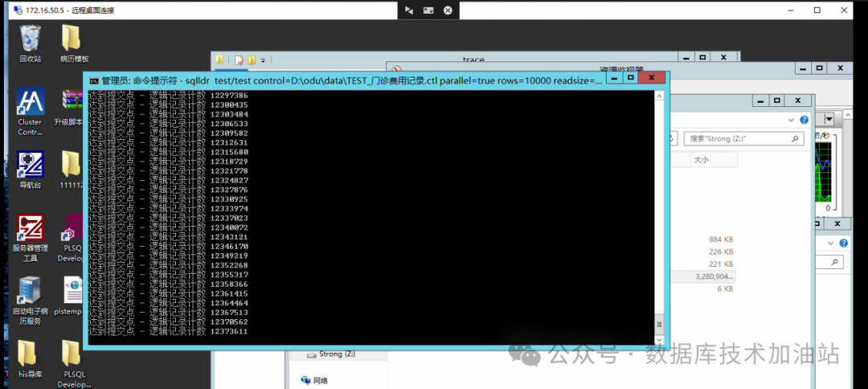Open the 升级脚本 archive icon on desktop

[72, 108]
